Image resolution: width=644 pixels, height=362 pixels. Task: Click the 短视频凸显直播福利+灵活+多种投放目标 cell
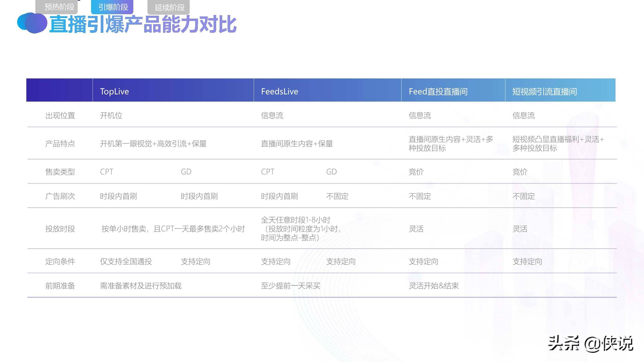[558, 143]
